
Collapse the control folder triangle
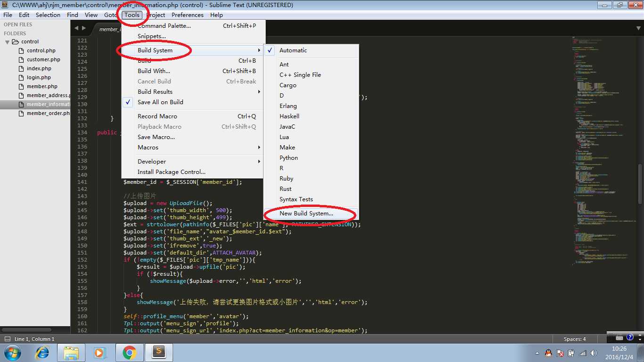[x=7, y=41]
